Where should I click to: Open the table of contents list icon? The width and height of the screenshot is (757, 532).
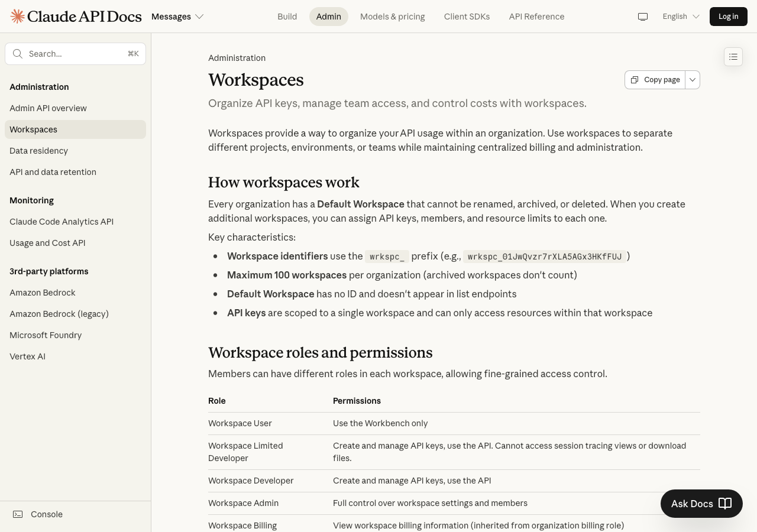coord(733,57)
